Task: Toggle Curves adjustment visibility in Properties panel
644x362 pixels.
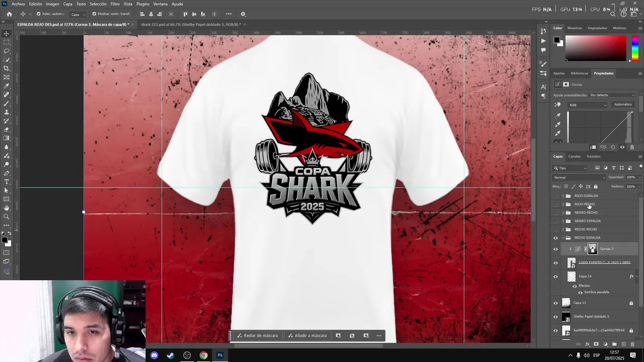Action: 622,147
